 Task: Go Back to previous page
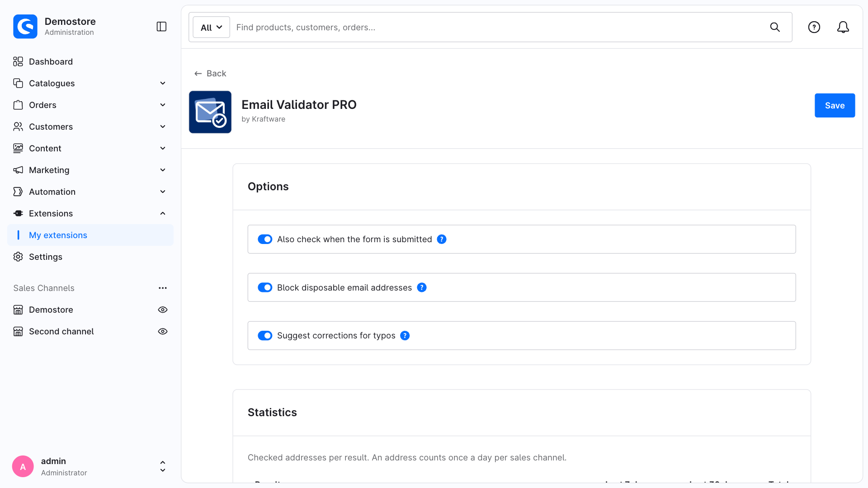click(x=210, y=73)
